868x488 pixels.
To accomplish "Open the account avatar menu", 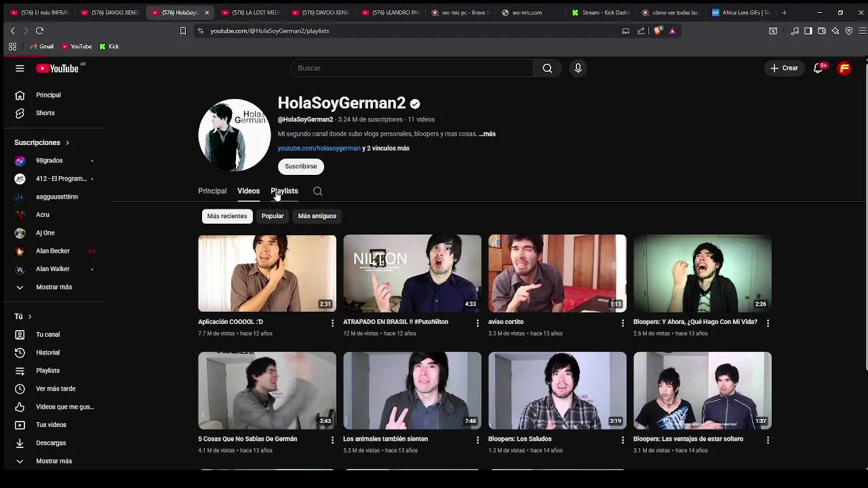I will click(x=844, y=68).
